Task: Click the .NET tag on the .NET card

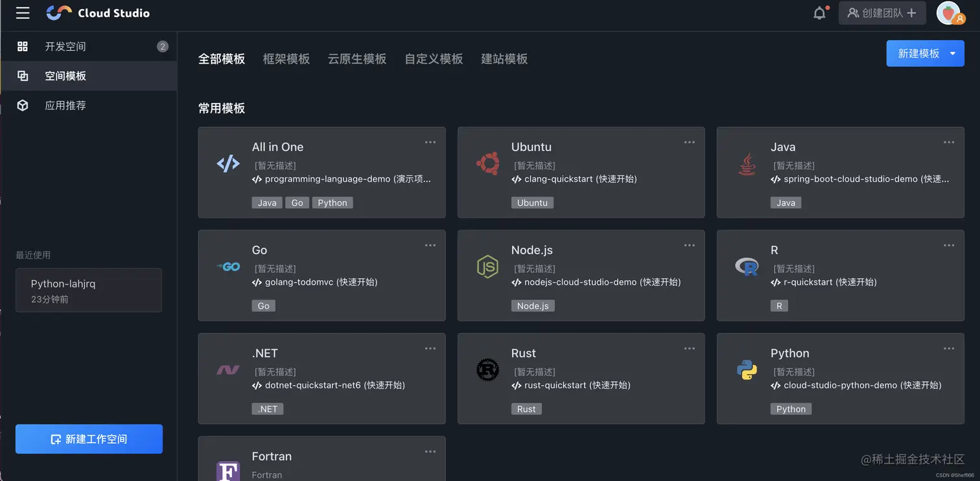Action: pos(268,409)
